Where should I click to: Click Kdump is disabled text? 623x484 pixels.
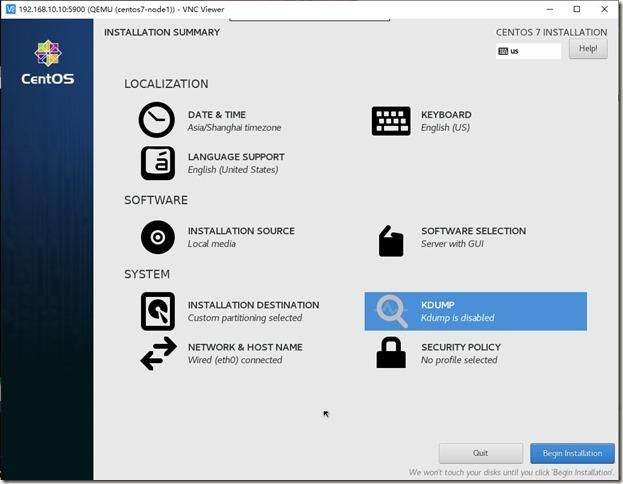click(x=458, y=318)
